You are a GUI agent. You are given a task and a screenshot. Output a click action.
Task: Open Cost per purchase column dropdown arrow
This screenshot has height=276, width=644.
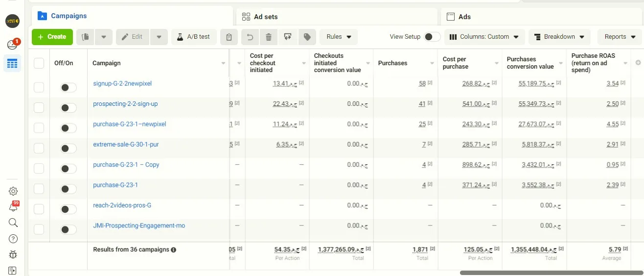[497, 63]
